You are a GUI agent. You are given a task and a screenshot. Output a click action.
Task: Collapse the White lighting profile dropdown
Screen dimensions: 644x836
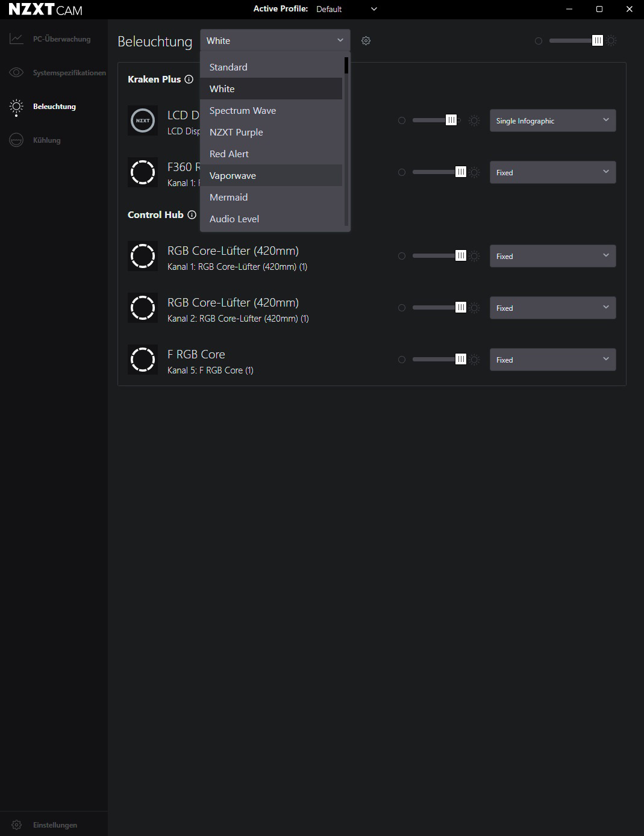[275, 41]
